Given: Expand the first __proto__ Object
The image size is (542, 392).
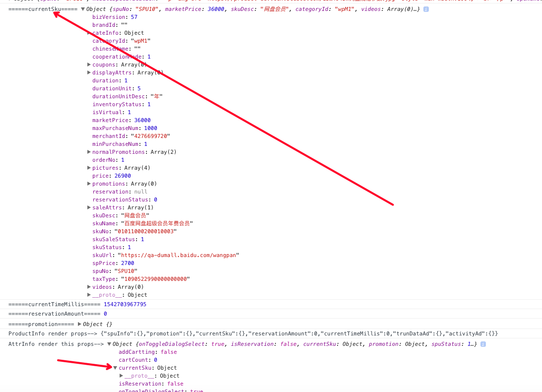Looking at the screenshot, I should (x=89, y=295).
